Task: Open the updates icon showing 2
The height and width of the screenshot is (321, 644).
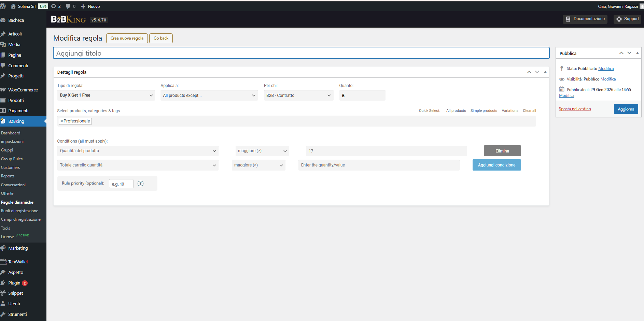Action: pyautogui.click(x=54, y=6)
